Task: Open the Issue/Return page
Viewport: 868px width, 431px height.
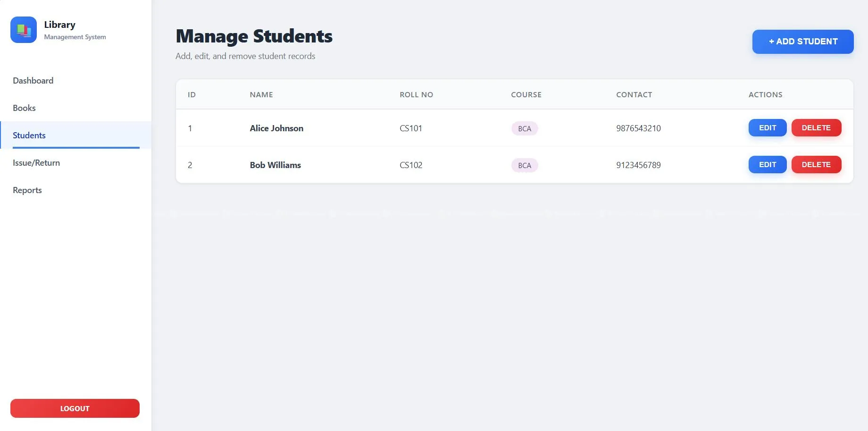Action: click(x=36, y=163)
